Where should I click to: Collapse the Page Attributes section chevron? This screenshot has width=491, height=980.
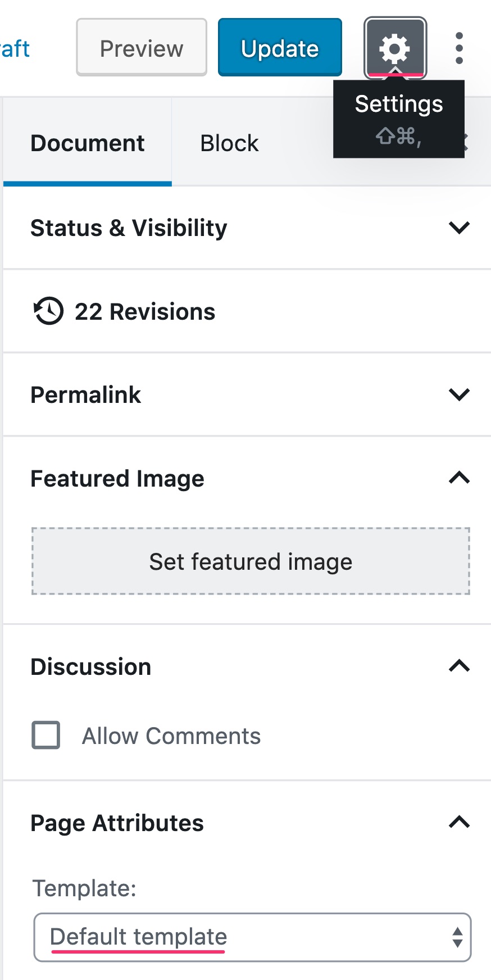click(x=459, y=822)
